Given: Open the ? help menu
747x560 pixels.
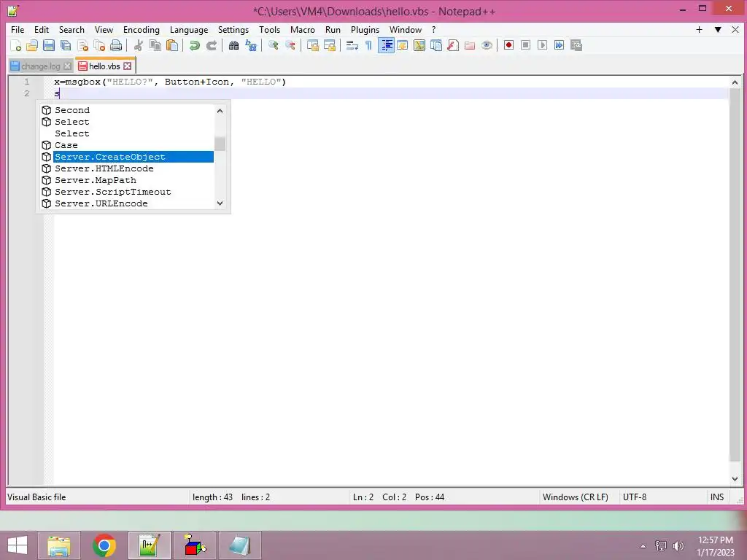Looking at the screenshot, I should pos(433,29).
